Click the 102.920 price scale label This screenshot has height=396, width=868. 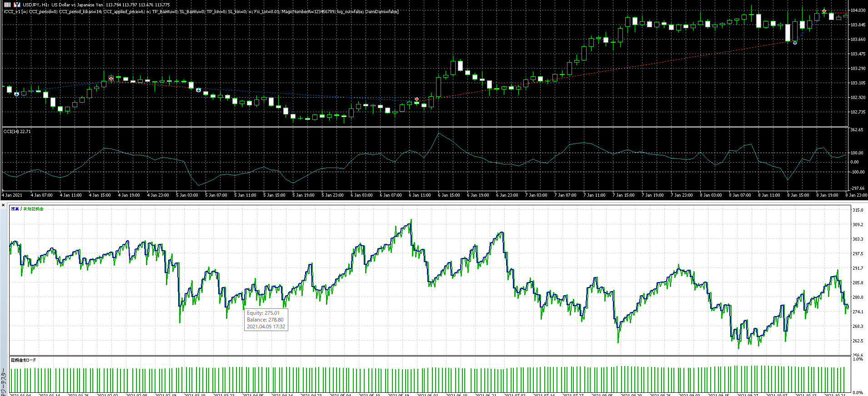point(858,97)
